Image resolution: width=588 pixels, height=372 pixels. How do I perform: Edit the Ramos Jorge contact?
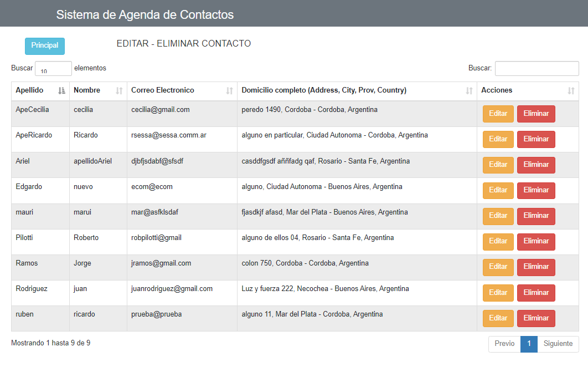click(x=498, y=267)
